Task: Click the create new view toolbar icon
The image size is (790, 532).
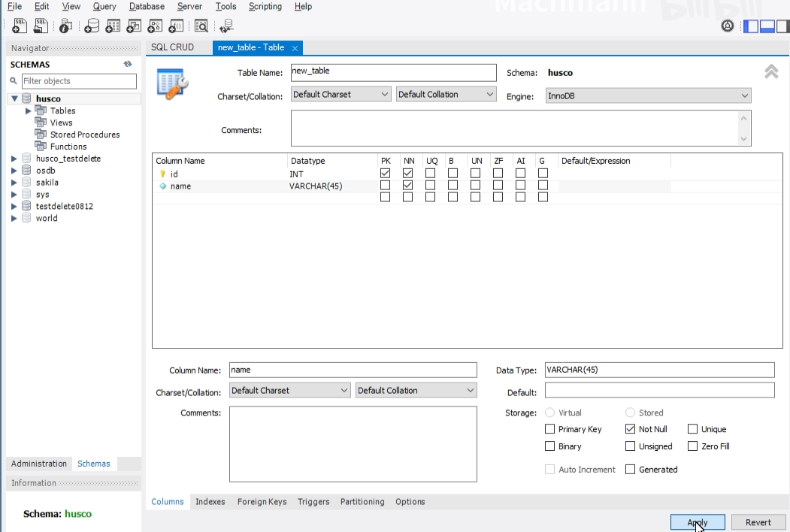Action: tap(134, 26)
